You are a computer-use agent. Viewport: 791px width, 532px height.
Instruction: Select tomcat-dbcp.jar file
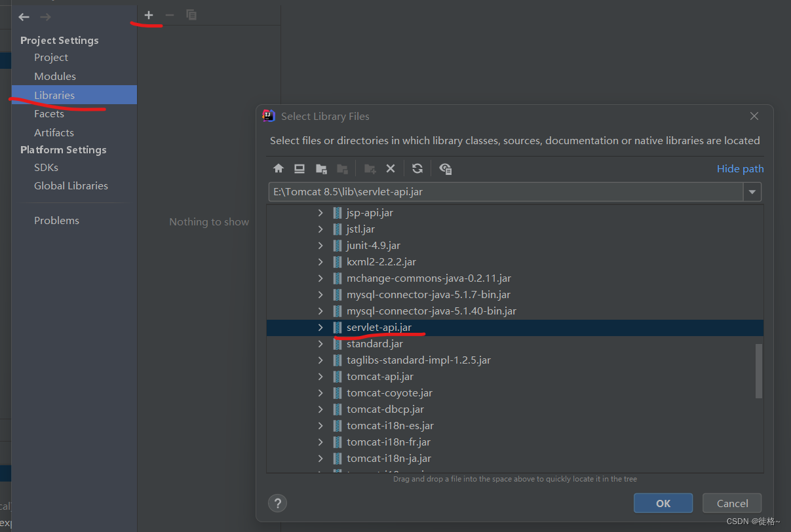pos(385,409)
